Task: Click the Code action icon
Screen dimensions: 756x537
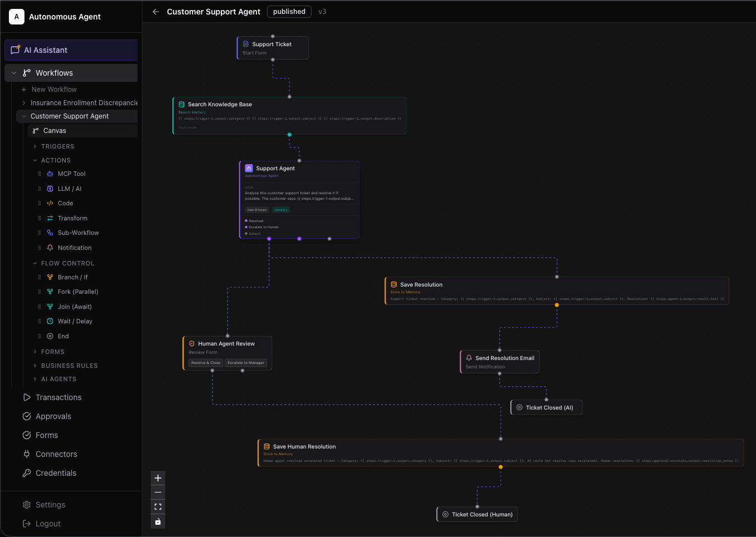Action: [x=50, y=203]
